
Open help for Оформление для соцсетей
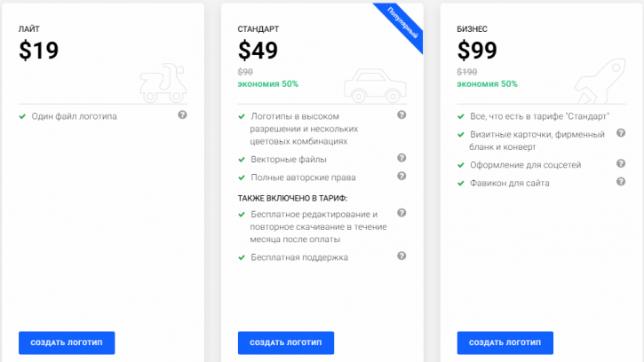coord(621,163)
